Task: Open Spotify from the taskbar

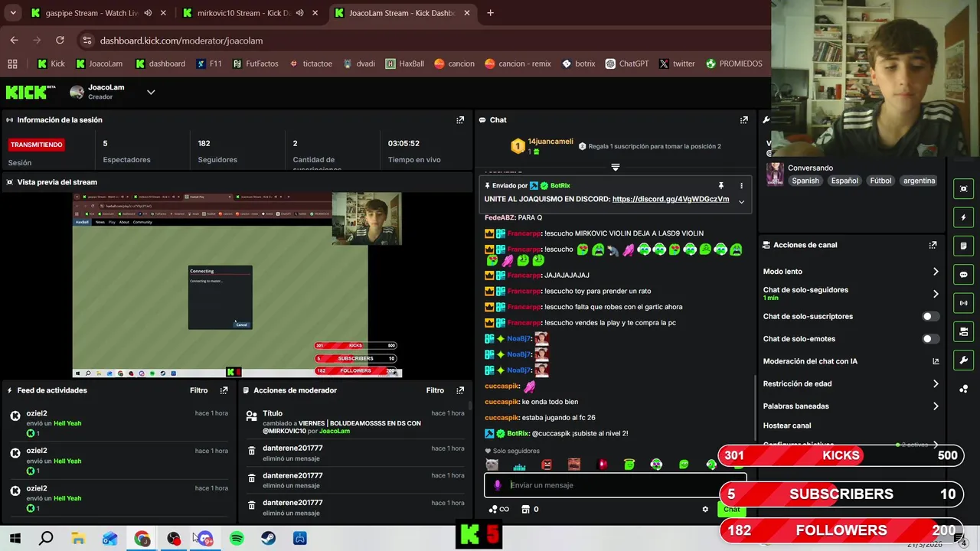Action: [237, 539]
